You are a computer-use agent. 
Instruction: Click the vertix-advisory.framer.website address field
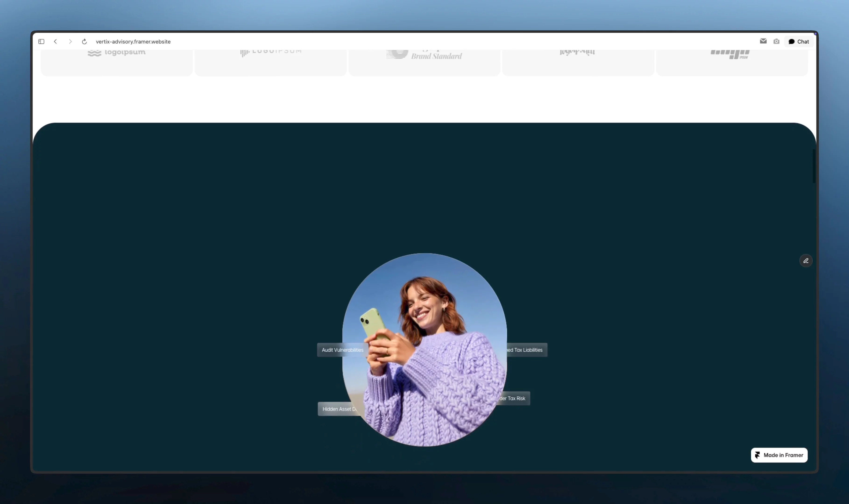(133, 42)
